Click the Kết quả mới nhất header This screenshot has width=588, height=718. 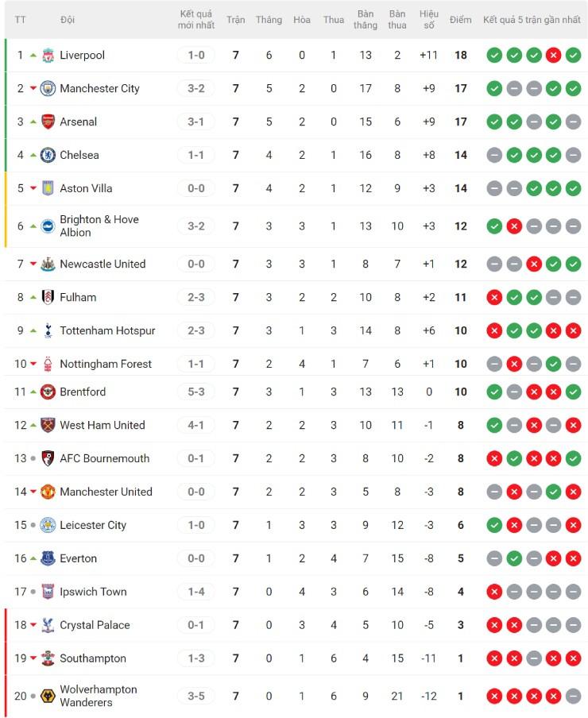click(x=196, y=20)
